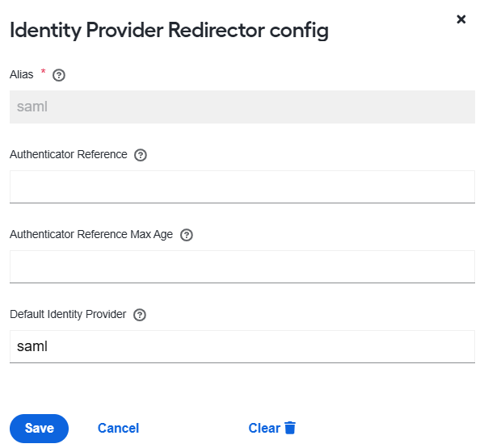Screen dimensions: 484x448
Task: Click the Default Identity Provider label
Action: click(68, 315)
